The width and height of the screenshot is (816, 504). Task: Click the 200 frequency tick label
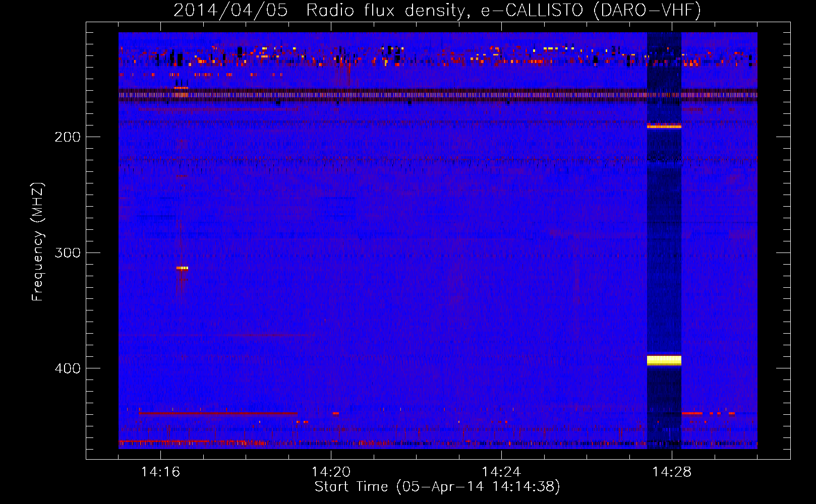click(68, 137)
